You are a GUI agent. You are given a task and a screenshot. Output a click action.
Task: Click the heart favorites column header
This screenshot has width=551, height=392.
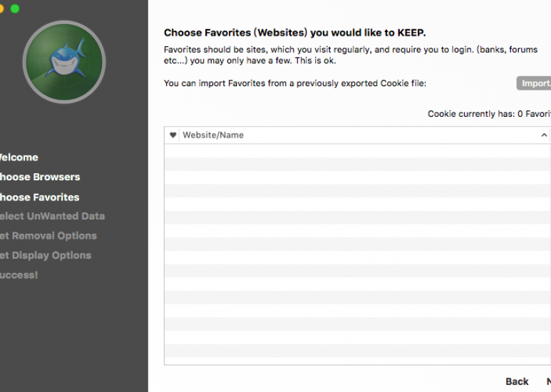(x=172, y=135)
